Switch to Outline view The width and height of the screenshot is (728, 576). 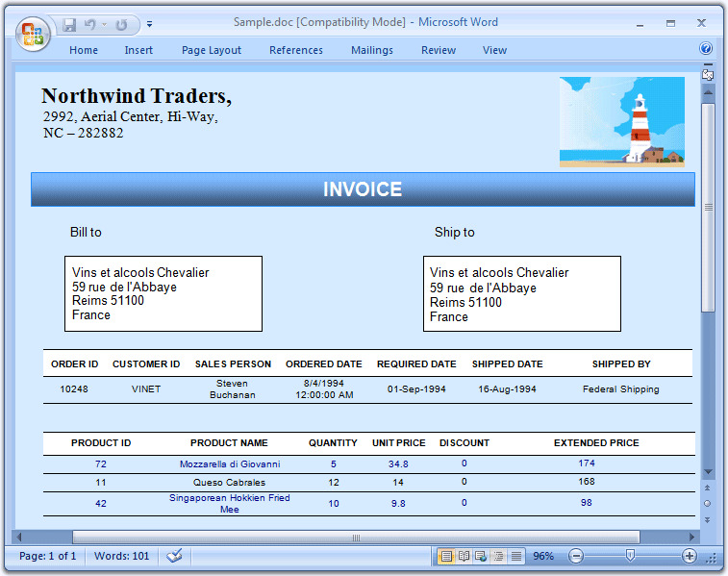499,556
